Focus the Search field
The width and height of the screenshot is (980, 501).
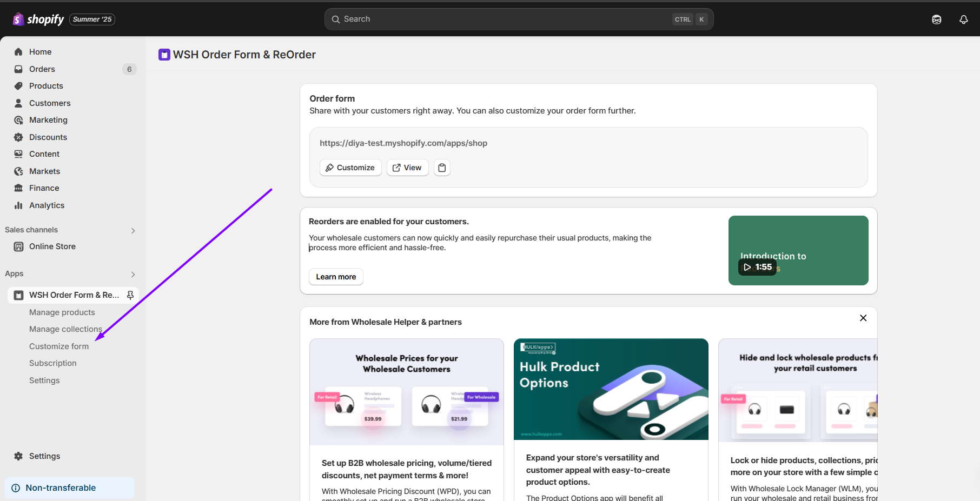[519, 19]
